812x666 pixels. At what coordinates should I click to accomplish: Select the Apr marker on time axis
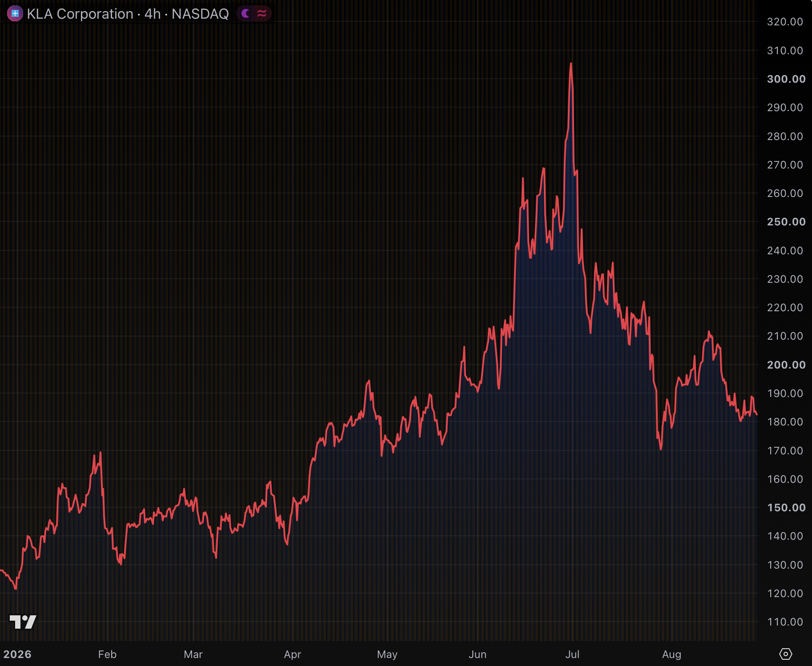coord(293,654)
